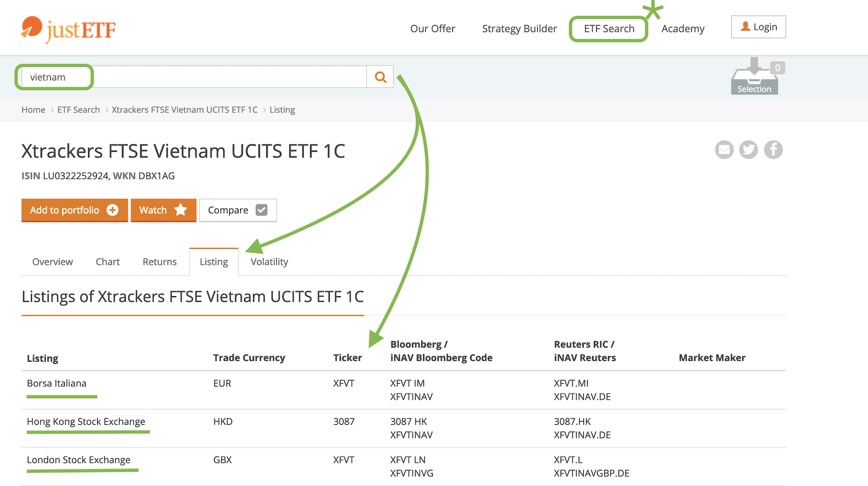Go to Home breadcrumb link
This screenshot has width=868, height=486.
(x=33, y=110)
